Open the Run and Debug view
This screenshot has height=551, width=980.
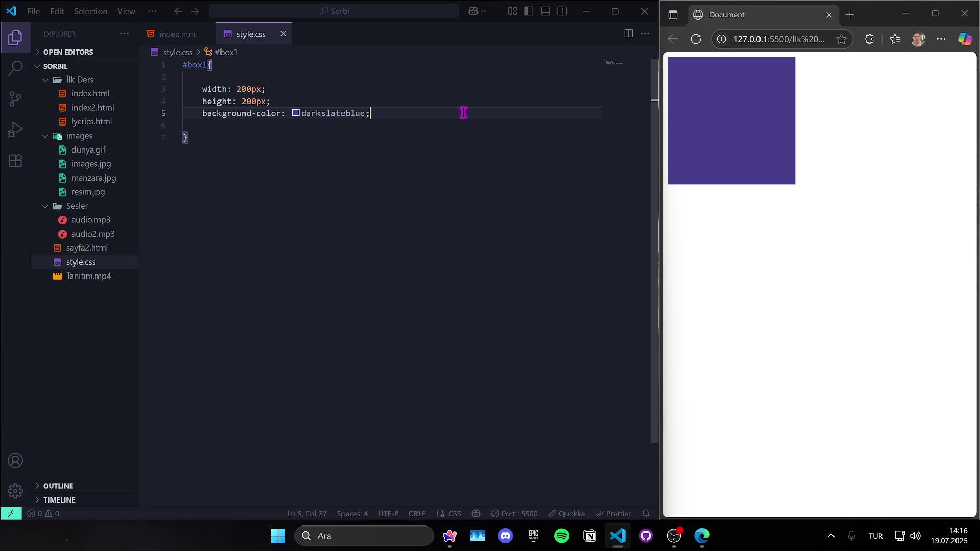tap(15, 130)
